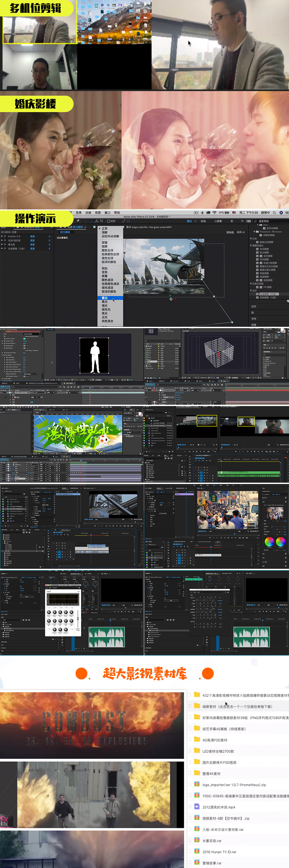Click archive icon of 火焰-米米尔设计素材库.rar
The height and width of the screenshot is (868, 289).
(x=197, y=829)
